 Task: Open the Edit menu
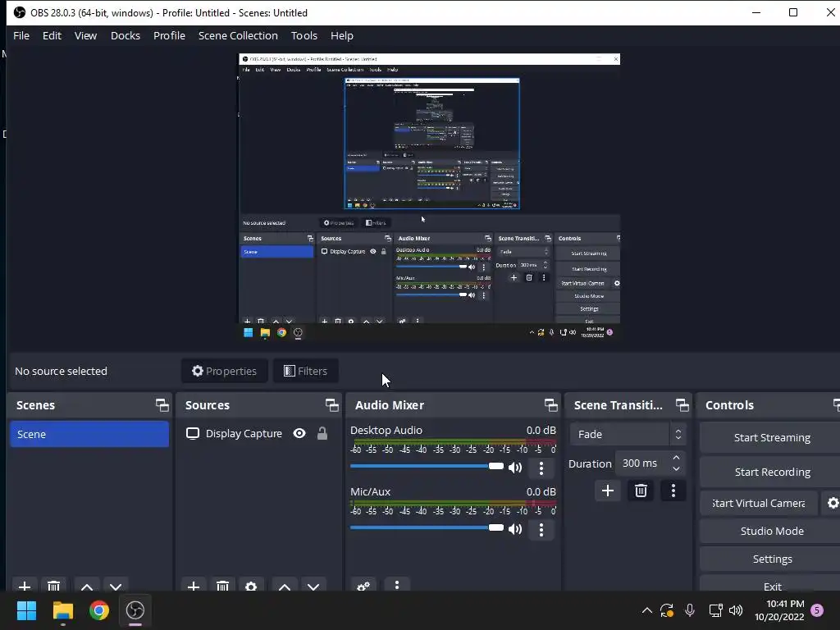tap(52, 35)
